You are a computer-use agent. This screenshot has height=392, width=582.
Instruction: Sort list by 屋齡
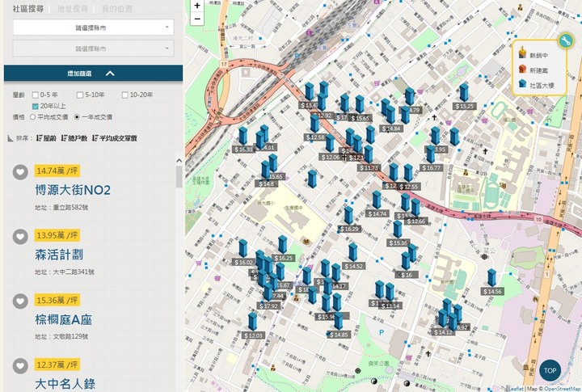point(47,138)
